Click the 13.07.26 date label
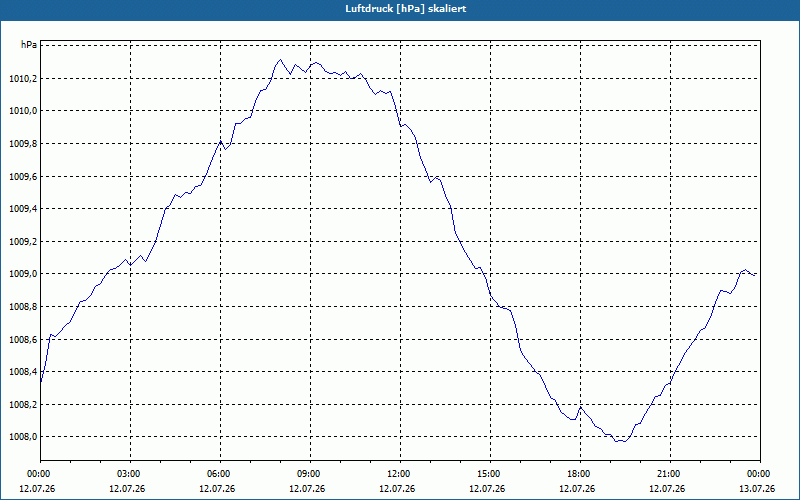The image size is (800, 500). click(x=757, y=489)
